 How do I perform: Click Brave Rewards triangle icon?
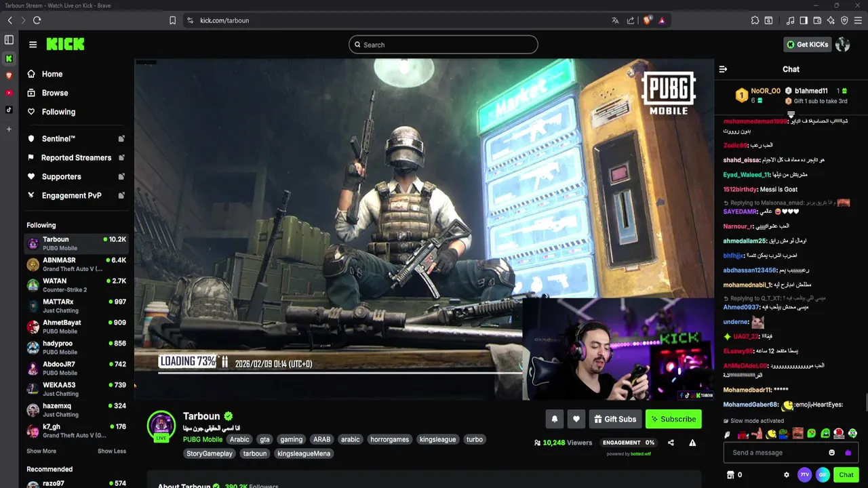pyautogui.click(x=662, y=20)
